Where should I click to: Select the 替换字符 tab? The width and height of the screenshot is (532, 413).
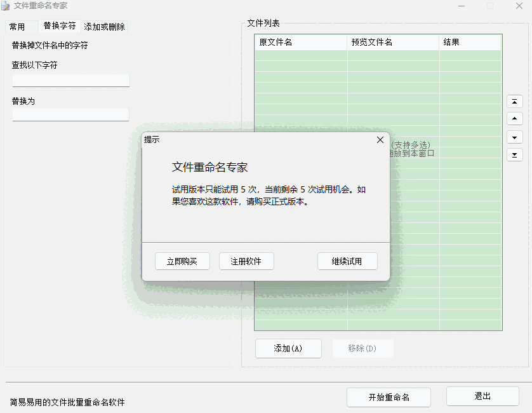[59, 26]
